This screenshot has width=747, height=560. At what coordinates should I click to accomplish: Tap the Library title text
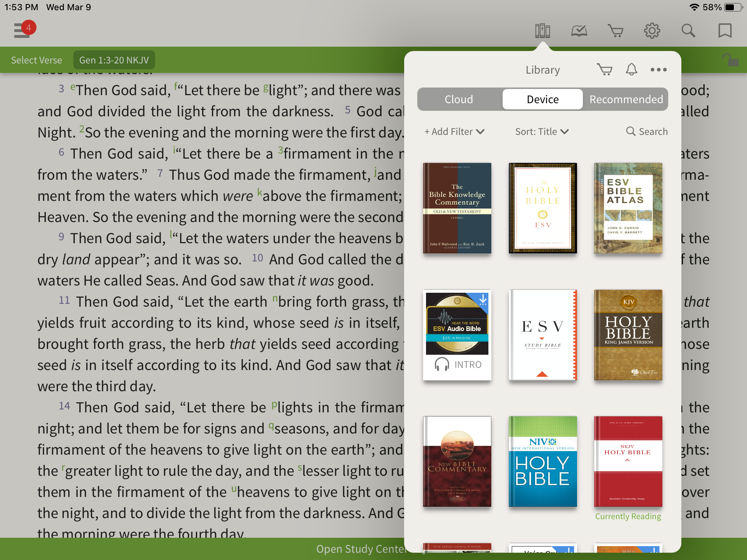coord(543,70)
